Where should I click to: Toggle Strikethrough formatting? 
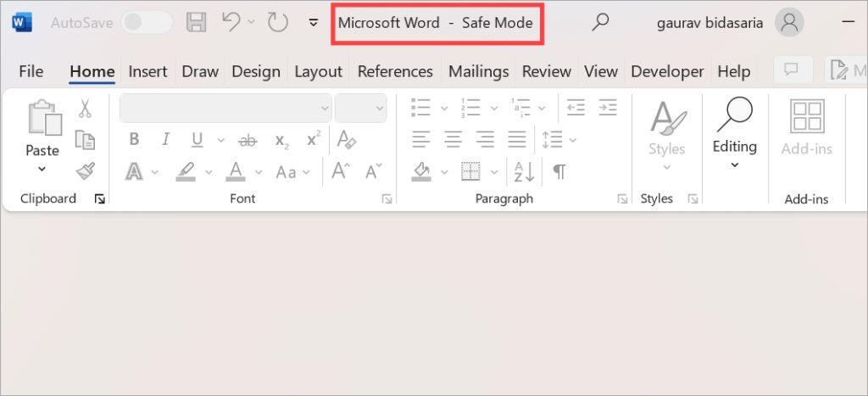pyautogui.click(x=248, y=141)
